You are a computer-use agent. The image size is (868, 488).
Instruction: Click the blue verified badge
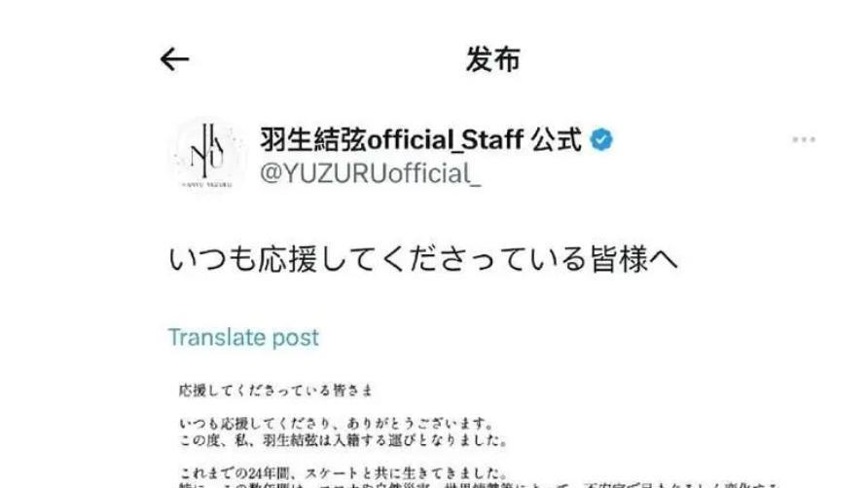tap(601, 139)
